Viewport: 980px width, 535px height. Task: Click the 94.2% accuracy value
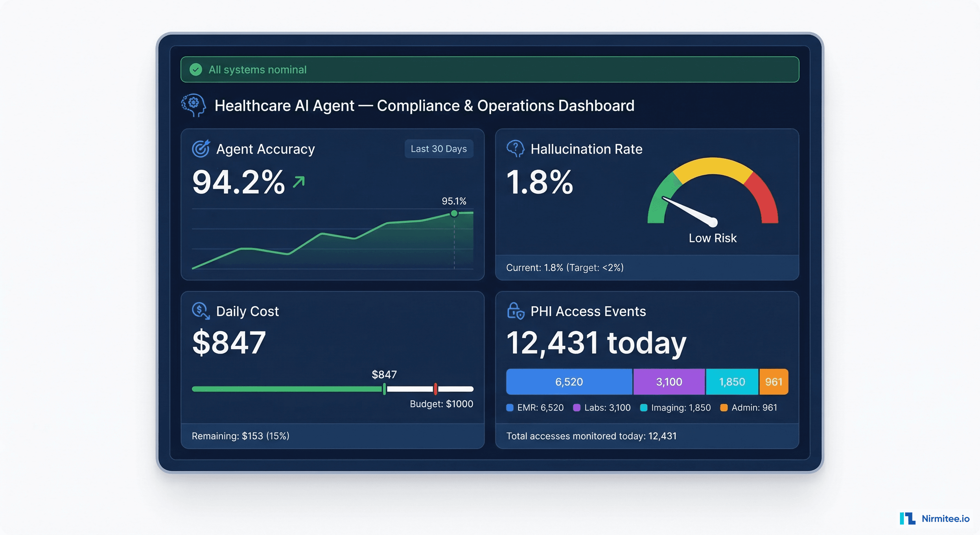coord(238,182)
